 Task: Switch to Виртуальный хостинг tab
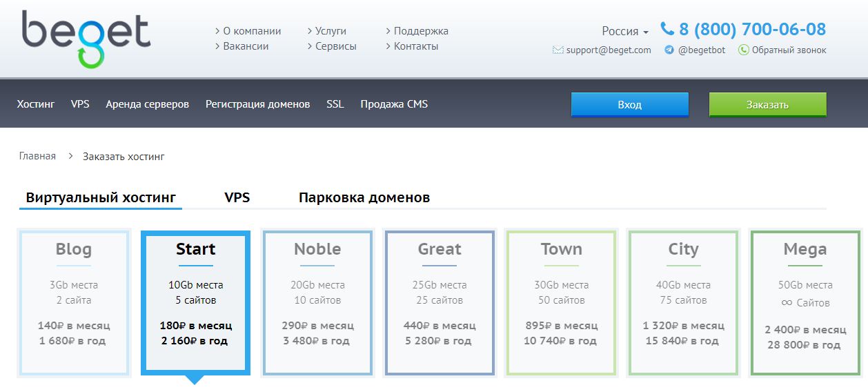click(101, 197)
